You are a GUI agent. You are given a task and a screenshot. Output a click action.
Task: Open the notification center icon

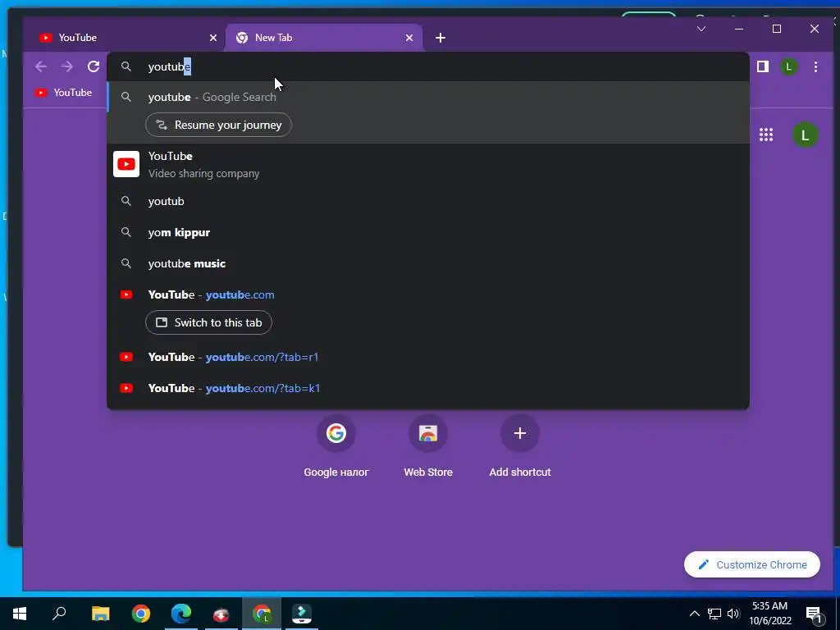[813, 614]
